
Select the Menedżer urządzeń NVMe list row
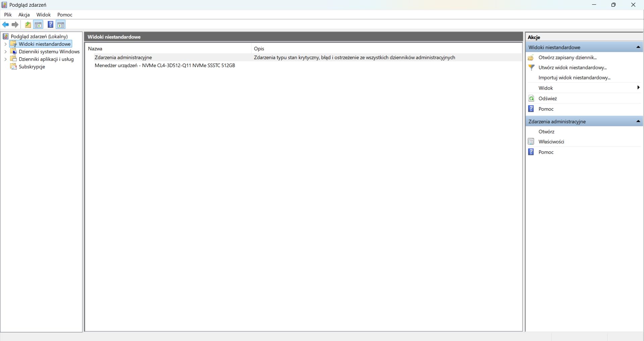point(304,65)
